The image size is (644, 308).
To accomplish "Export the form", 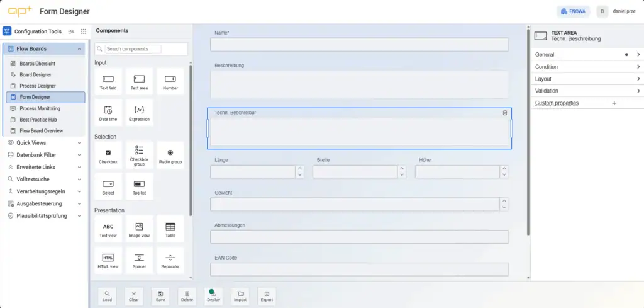I will [x=267, y=297].
